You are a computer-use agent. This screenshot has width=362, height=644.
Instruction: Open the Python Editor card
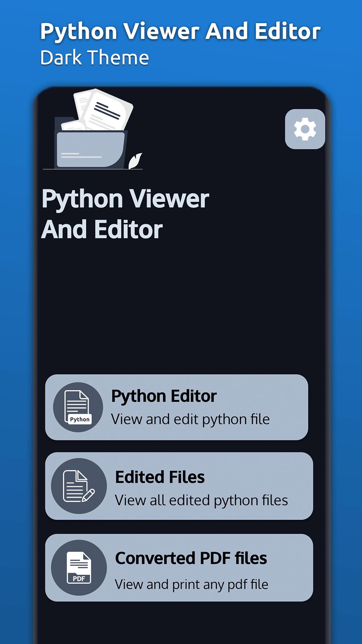[x=176, y=407]
